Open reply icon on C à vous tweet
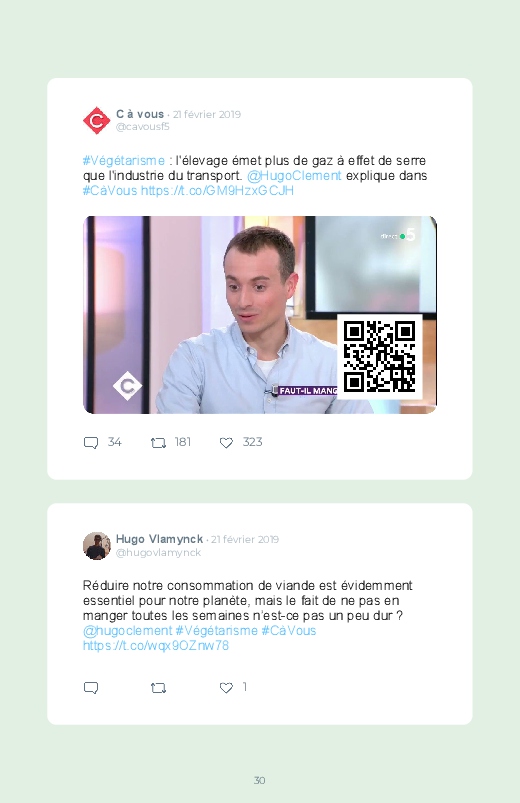The height and width of the screenshot is (803, 520). pos(91,442)
